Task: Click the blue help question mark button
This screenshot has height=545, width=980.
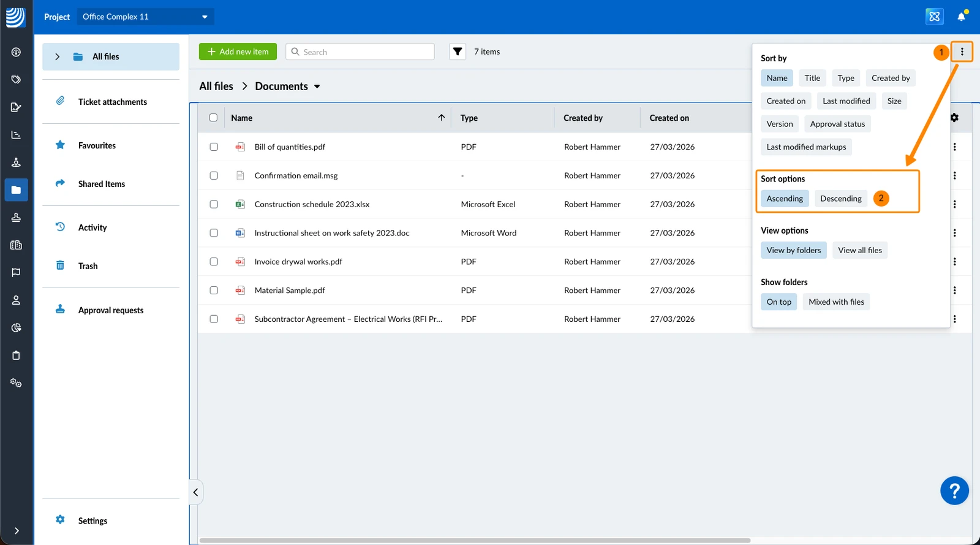Action: coord(954,490)
